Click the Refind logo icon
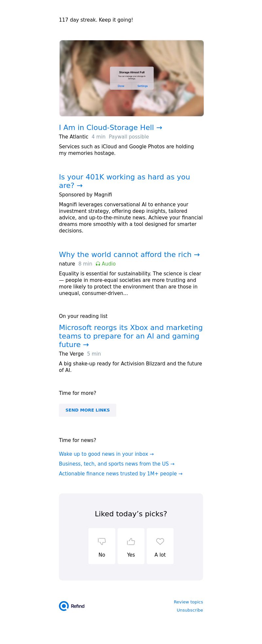 [x=64, y=606]
